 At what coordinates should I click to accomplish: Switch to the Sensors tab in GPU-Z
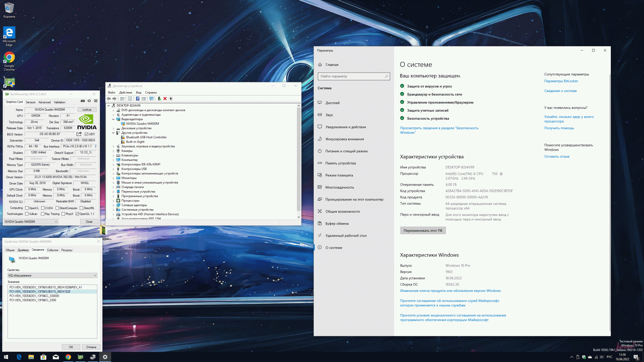click(31, 102)
